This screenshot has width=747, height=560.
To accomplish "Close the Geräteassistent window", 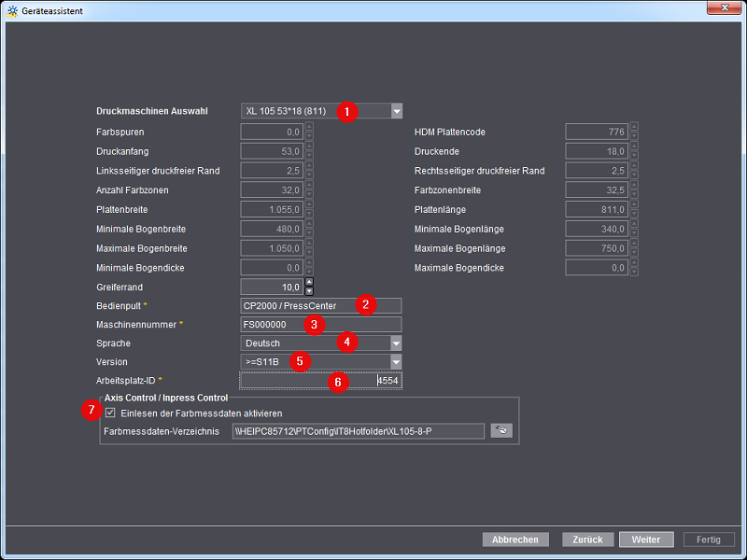I will point(723,9).
